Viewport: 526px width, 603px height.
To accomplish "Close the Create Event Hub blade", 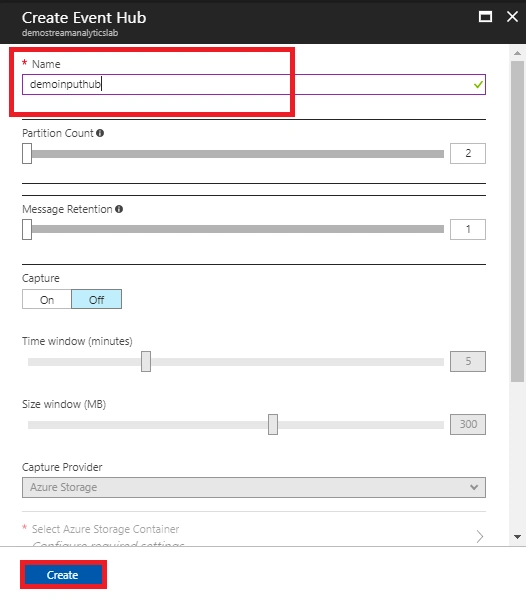I will pyautogui.click(x=512, y=17).
